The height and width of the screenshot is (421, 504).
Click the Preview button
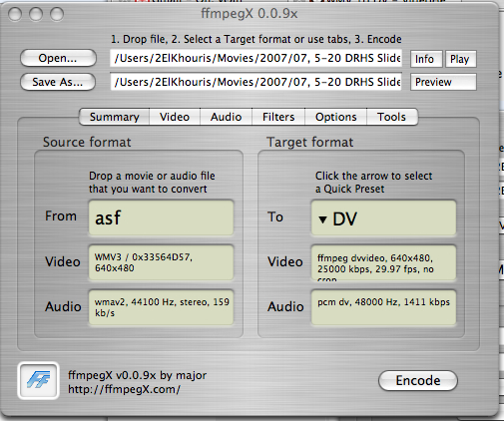(443, 82)
